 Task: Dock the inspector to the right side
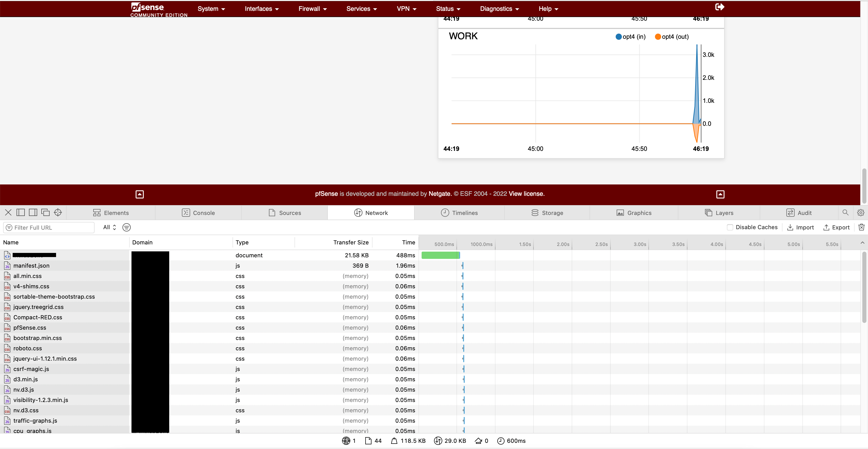coord(33,212)
